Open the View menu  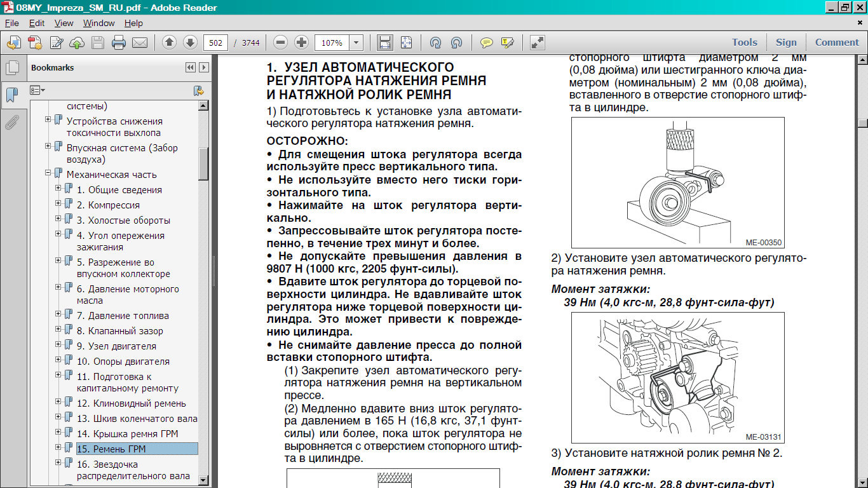tap(64, 23)
